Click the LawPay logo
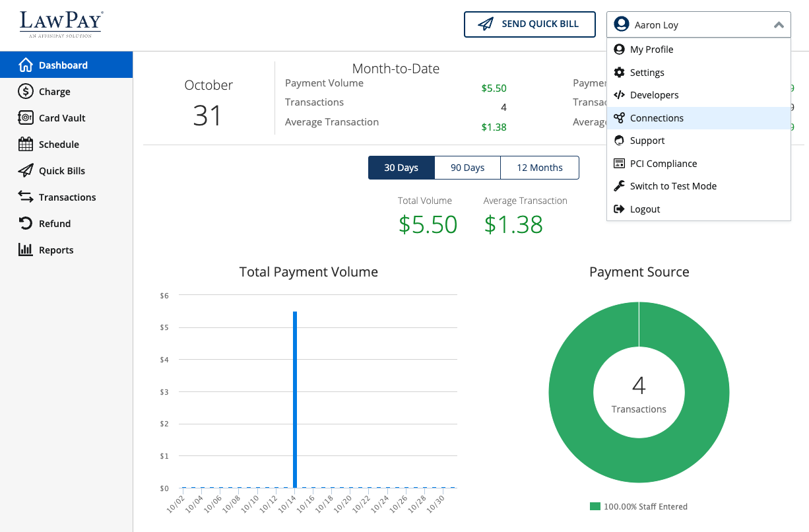809x532 pixels. pos(61,24)
